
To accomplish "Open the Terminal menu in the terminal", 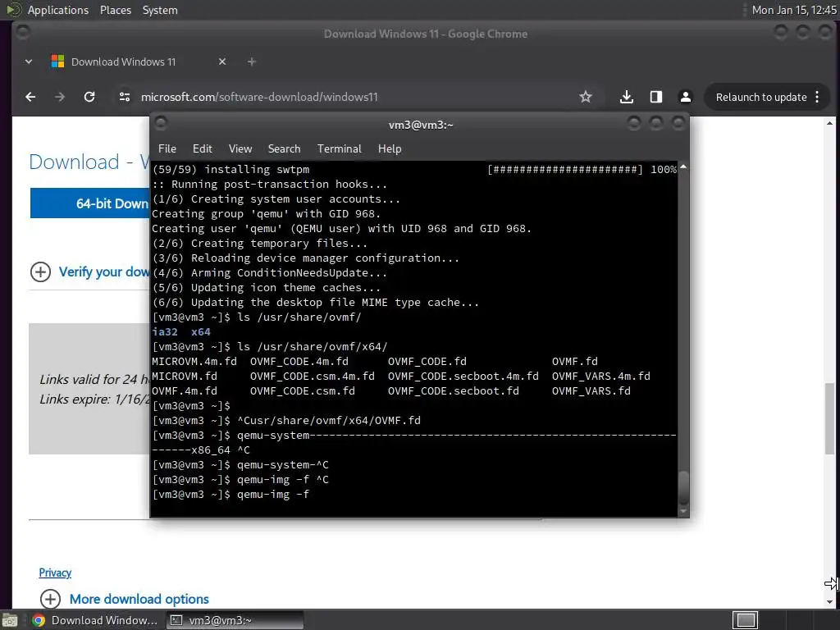I will pyautogui.click(x=339, y=149).
